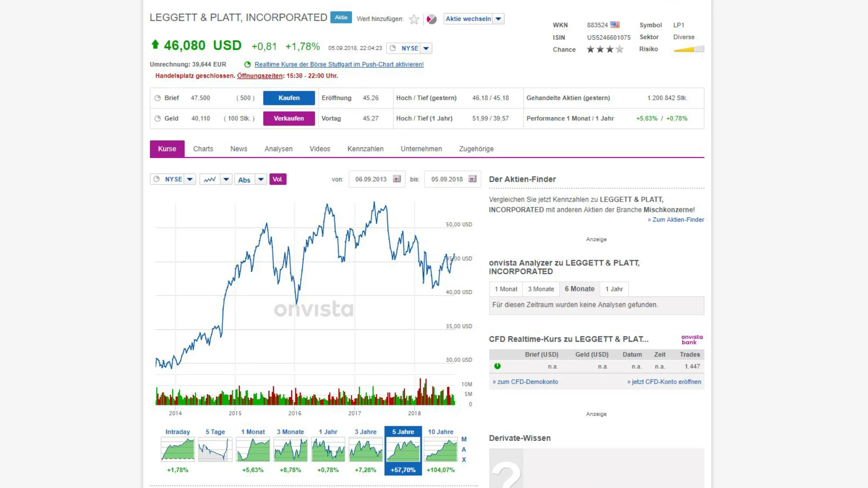Image resolution: width=868 pixels, height=488 pixels.
Task: Click the Gehandelte Aktien value 1.200.842 Stk.
Action: pyautogui.click(x=667, y=98)
